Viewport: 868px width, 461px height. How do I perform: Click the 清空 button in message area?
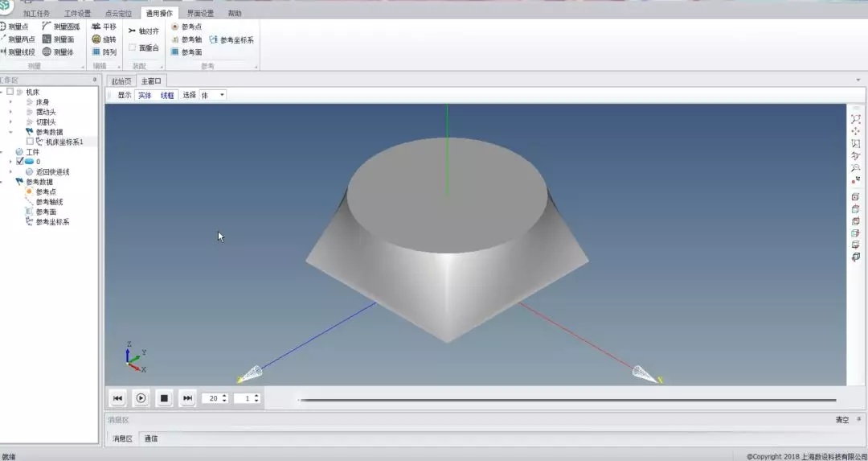[841, 420]
